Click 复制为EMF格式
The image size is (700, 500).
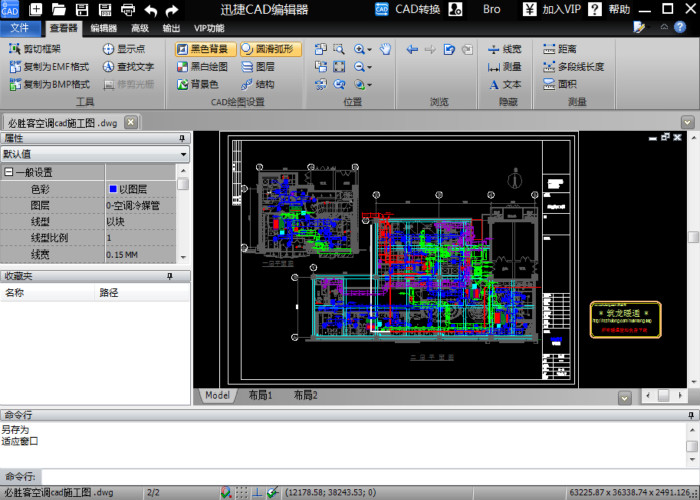pyautogui.click(x=50, y=67)
